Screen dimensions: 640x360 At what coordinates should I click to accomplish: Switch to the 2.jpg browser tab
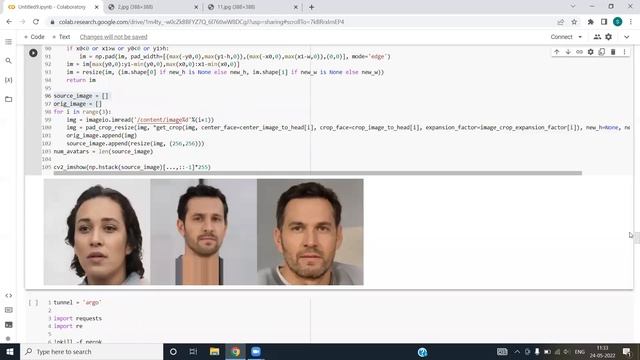152,7
